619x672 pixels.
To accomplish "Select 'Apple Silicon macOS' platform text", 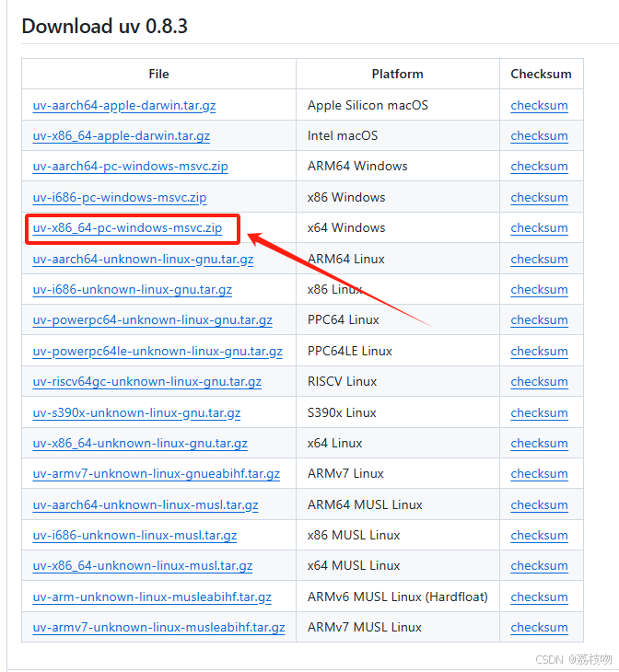I will [x=368, y=106].
